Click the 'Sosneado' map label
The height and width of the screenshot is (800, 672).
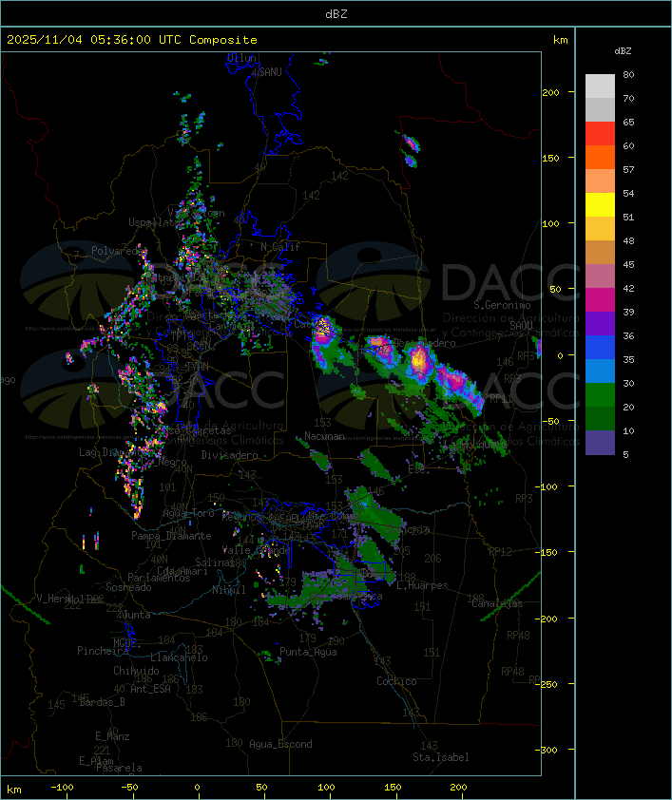(x=128, y=587)
